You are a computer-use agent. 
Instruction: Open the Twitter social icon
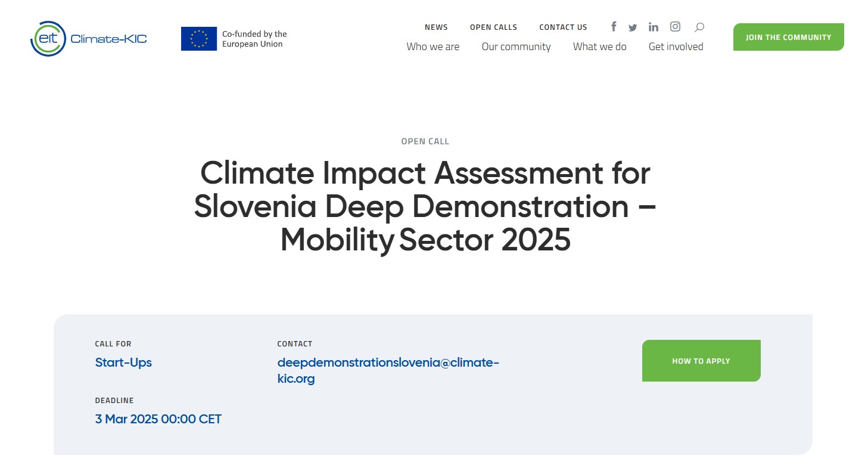633,27
